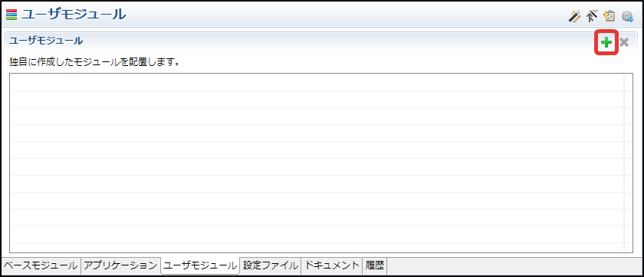Open the アプリケーション tab
The width and height of the screenshot is (644, 277).
(x=120, y=265)
